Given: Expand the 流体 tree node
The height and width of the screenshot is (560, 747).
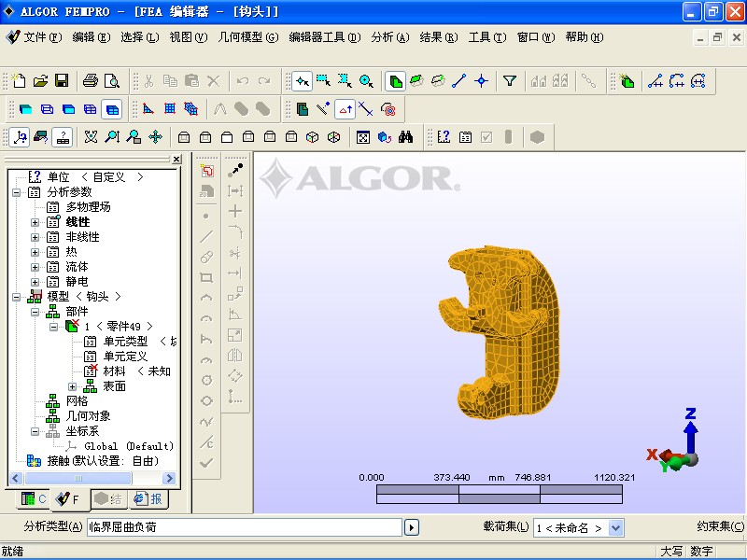Looking at the screenshot, I should 35,267.
